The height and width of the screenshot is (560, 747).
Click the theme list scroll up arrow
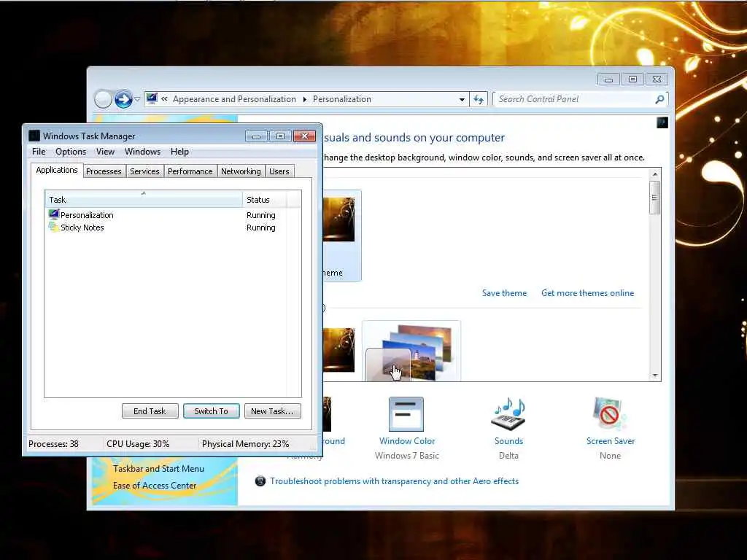tap(655, 174)
